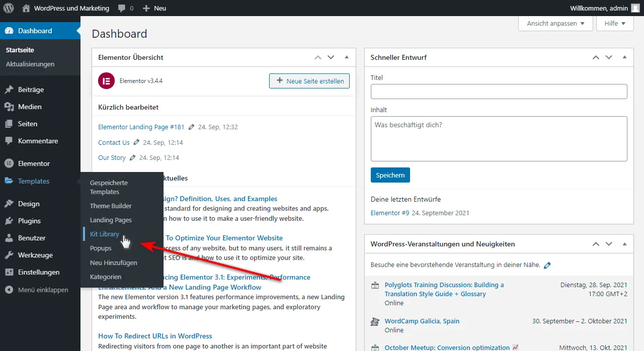The width and height of the screenshot is (644, 351).
Task: Click the Werkzeuge wrench icon
Action: pos(9,255)
